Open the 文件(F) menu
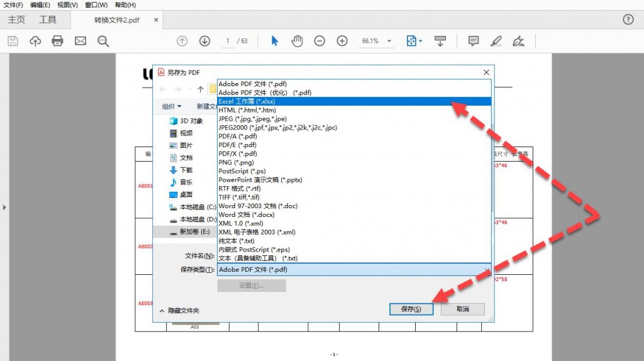Image resolution: width=644 pixels, height=361 pixels. [x=13, y=5]
